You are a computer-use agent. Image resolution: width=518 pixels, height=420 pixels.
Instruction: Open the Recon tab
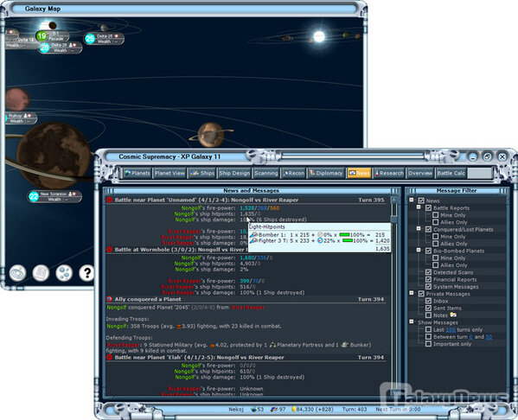(x=294, y=173)
